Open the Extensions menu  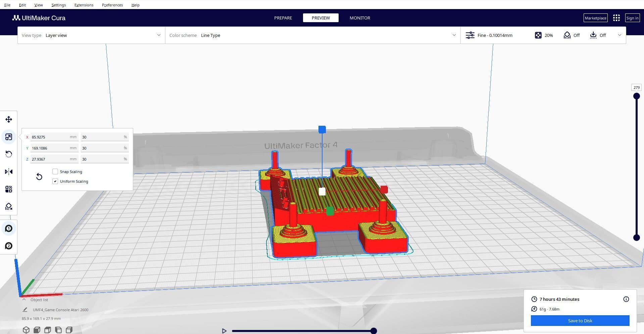tap(84, 5)
